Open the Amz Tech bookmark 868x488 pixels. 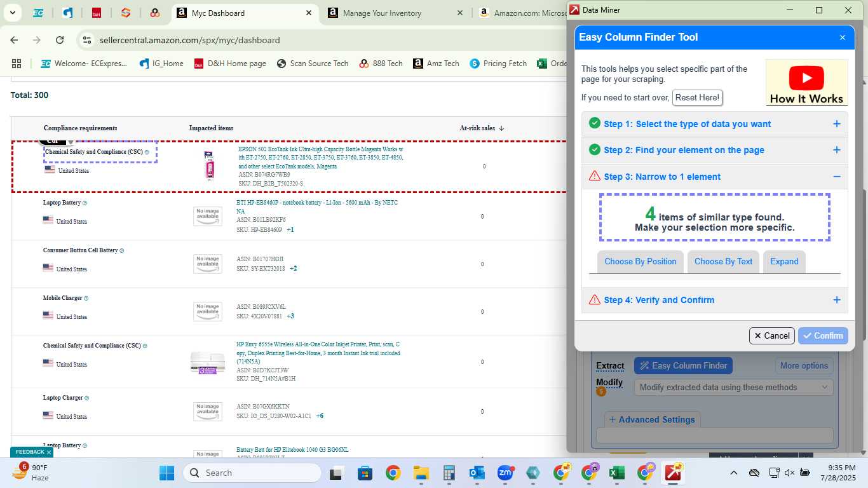[436, 64]
